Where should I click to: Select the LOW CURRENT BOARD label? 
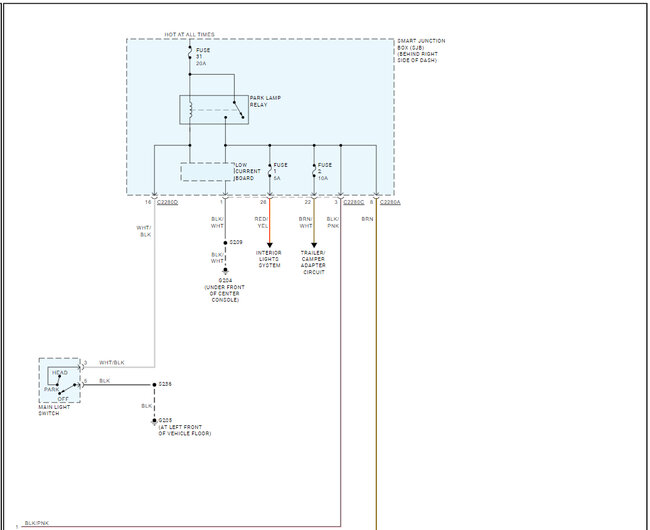pos(247,172)
